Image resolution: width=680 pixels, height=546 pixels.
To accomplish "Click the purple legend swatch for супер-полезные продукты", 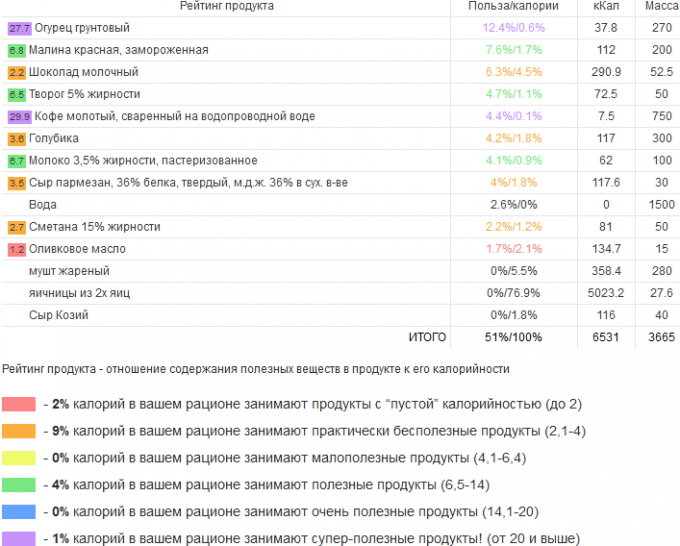I will 20,539.
